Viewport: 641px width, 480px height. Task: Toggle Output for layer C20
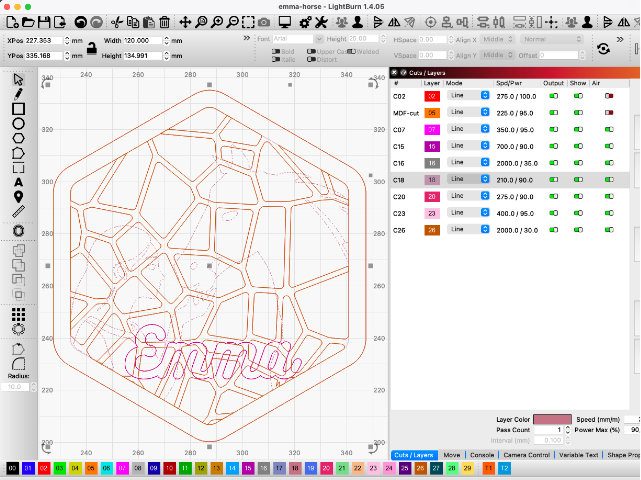pos(554,196)
